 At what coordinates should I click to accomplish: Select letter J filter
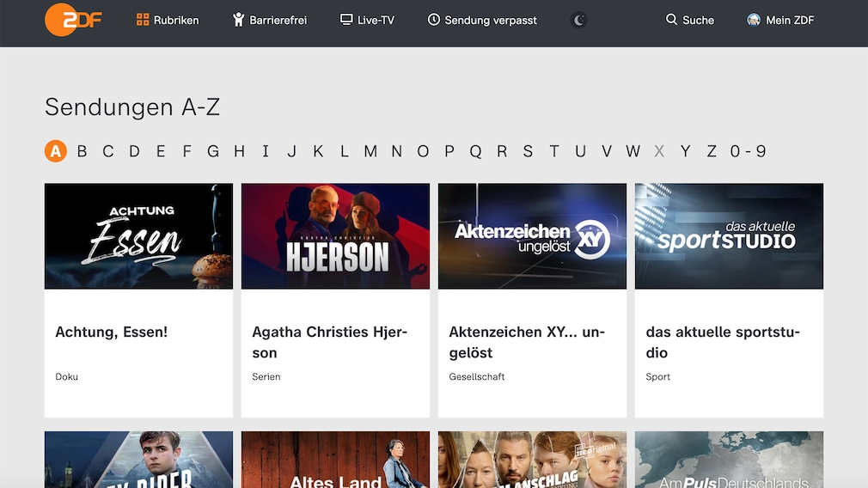tap(291, 151)
